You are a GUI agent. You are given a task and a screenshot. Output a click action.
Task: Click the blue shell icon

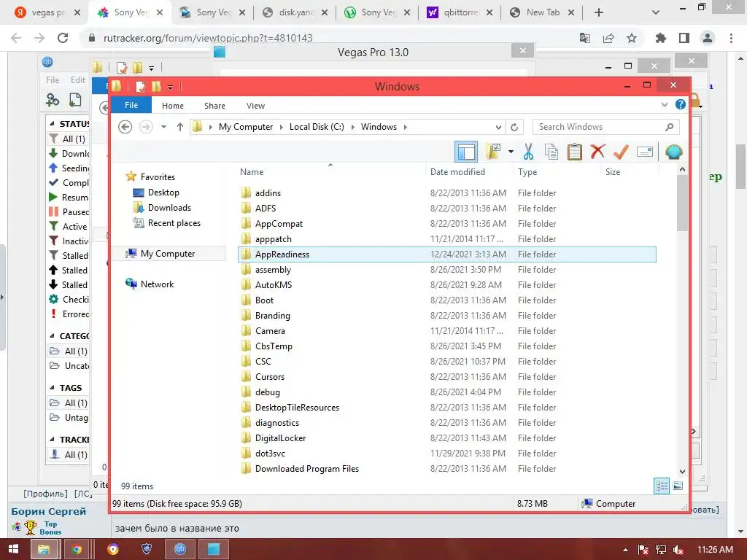pos(673,152)
